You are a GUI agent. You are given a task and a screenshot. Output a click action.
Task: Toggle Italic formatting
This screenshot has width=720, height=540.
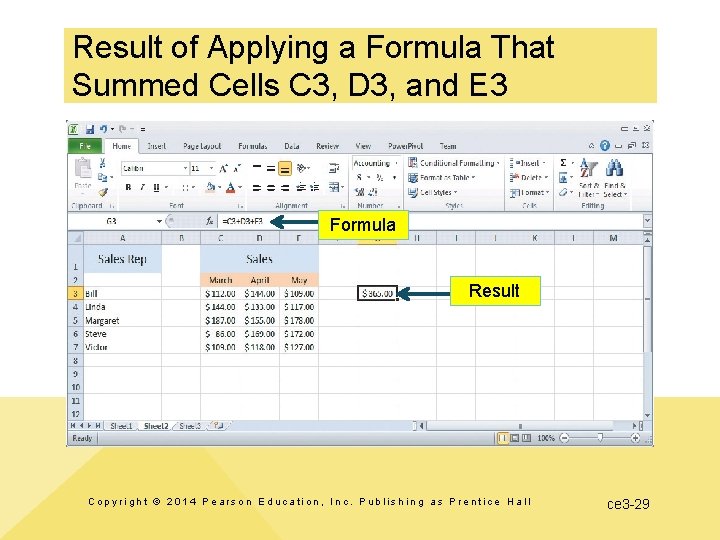click(142, 187)
